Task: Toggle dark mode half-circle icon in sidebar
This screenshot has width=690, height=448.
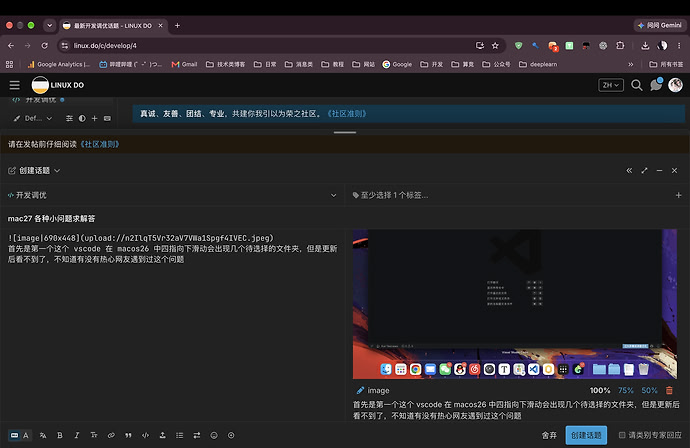Action: (82, 118)
